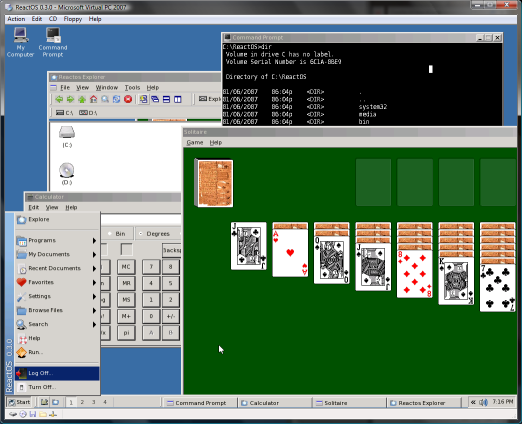Viewport: 522px width, 424px height.
Task: Open the Window menu in Reactos Explorer
Action: tap(107, 88)
